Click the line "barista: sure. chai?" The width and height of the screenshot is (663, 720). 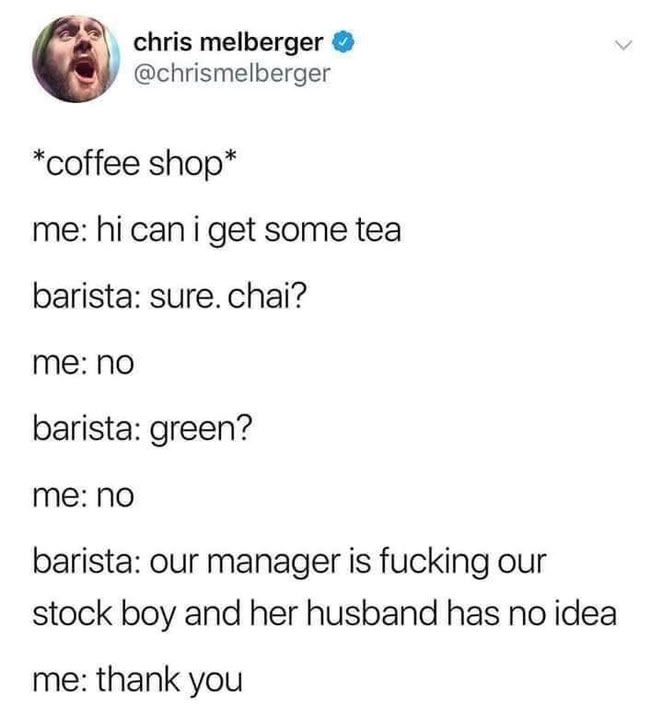point(169,296)
